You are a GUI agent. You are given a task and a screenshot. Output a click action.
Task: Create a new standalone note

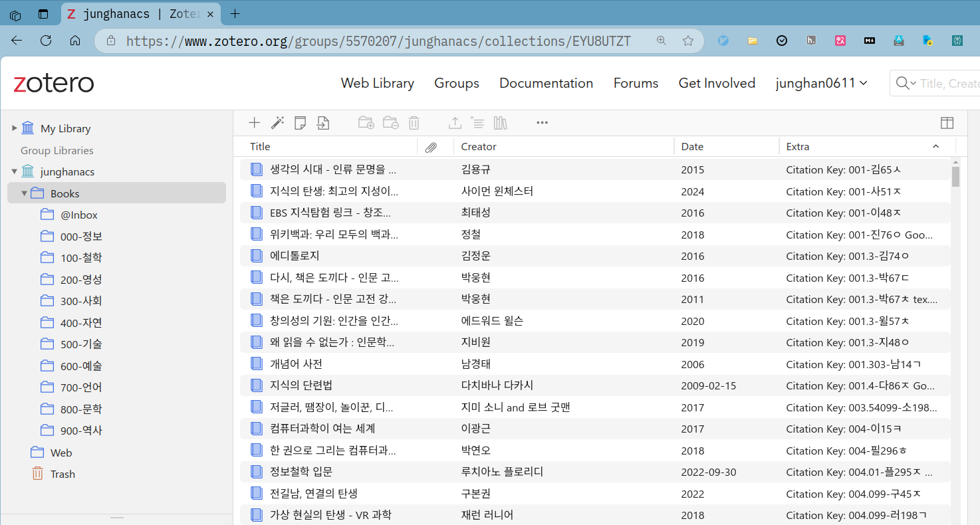(301, 122)
